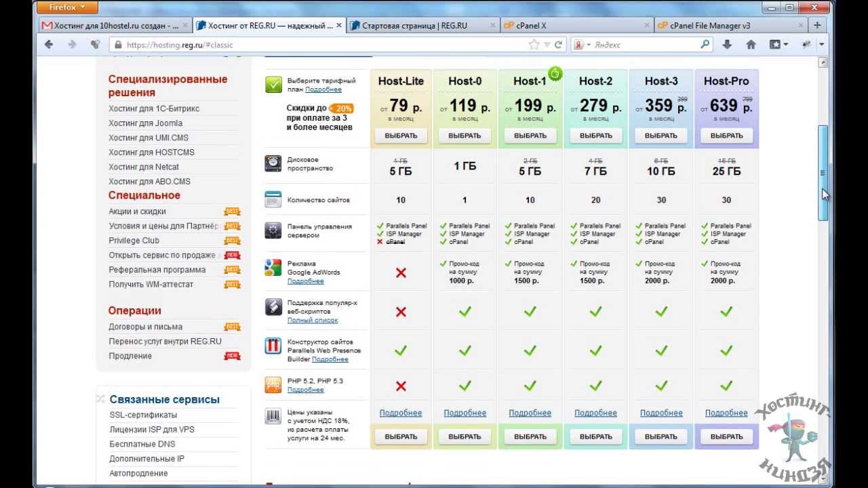Close the 'Хостинг от REG.RU' tab

pos(339,26)
